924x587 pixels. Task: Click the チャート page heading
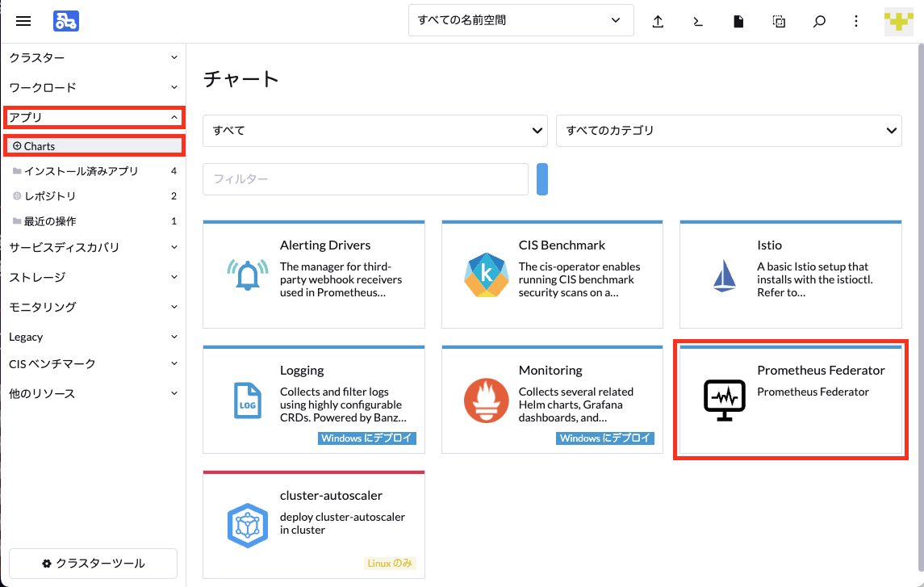[240, 78]
